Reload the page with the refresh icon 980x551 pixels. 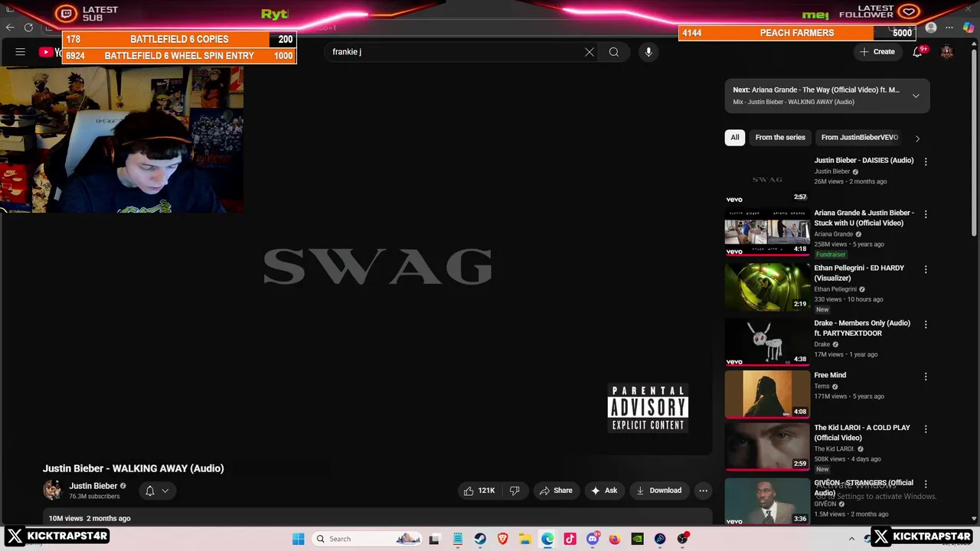(28, 28)
